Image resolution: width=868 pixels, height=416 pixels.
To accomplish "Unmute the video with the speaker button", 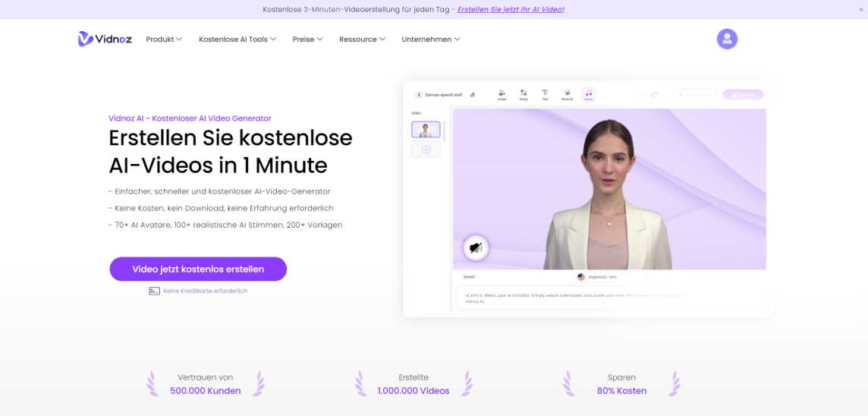I will pos(476,247).
